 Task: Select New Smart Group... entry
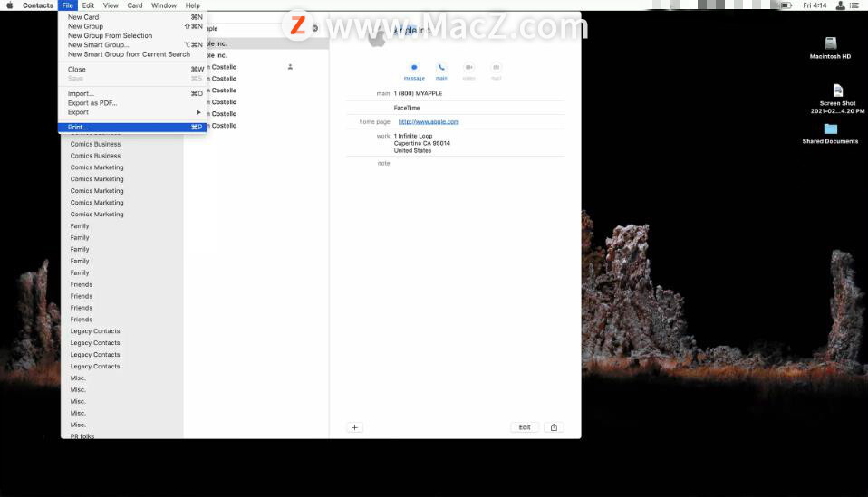[x=131, y=44]
